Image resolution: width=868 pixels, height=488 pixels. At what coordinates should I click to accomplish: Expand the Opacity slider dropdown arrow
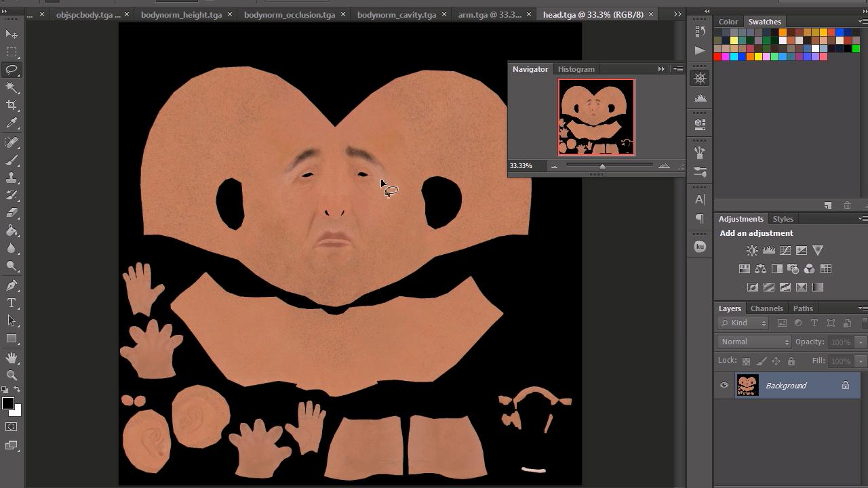[861, 342]
